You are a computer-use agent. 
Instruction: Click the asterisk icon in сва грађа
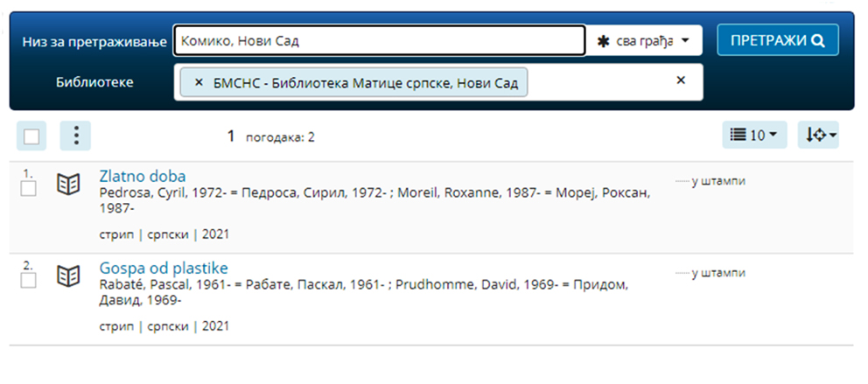pos(604,41)
